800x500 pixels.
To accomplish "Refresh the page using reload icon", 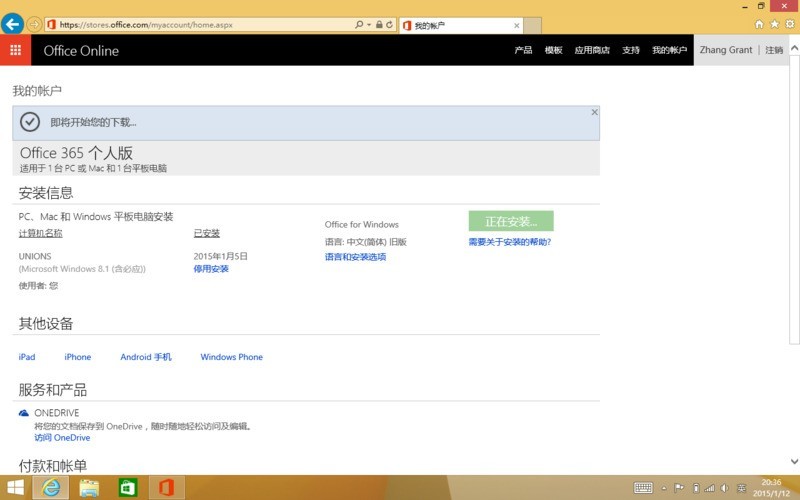I will pyautogui.click(x=390, y=24).
